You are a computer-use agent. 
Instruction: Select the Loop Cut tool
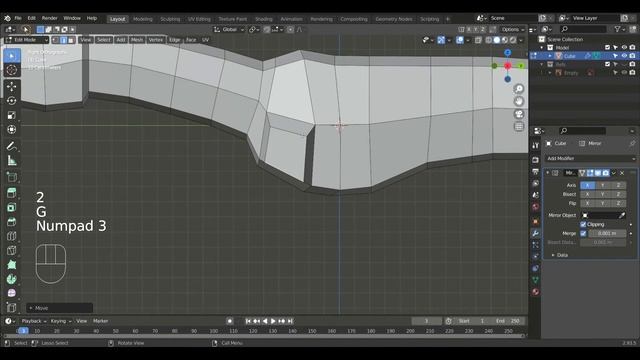pos(11,236)
